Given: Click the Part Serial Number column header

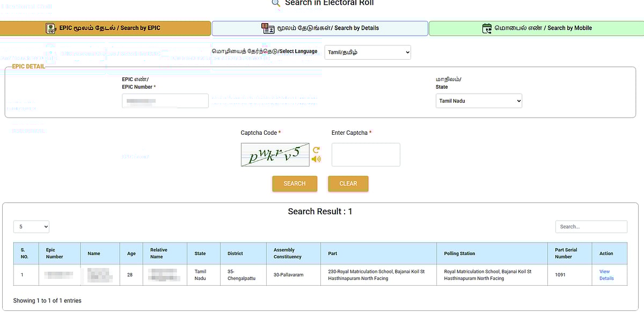Looking at the screenshot, I should pyautogui.click(x=566, y=253).
